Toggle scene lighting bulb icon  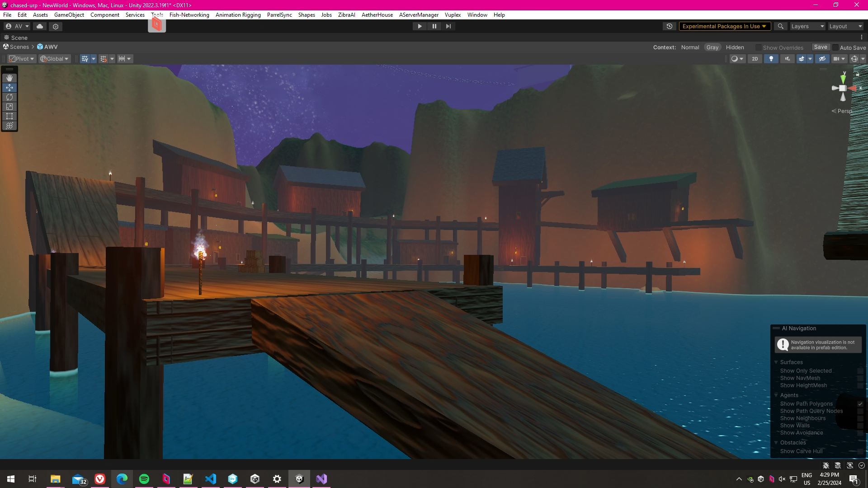[x=771, y=59]
